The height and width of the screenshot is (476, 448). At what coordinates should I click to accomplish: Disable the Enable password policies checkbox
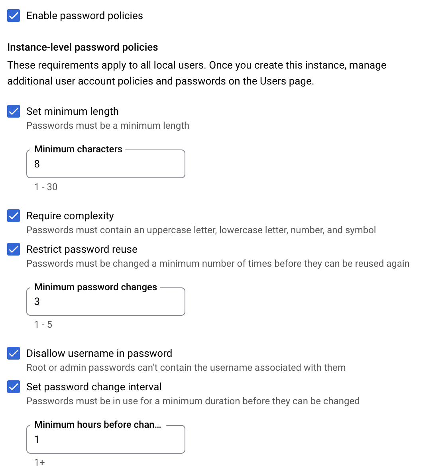coord(13,16)
